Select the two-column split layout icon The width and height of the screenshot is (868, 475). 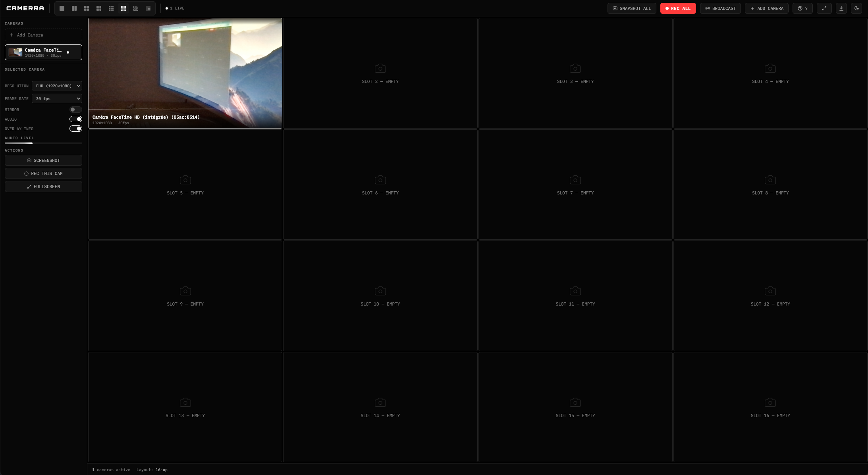[x=74, y=8]
